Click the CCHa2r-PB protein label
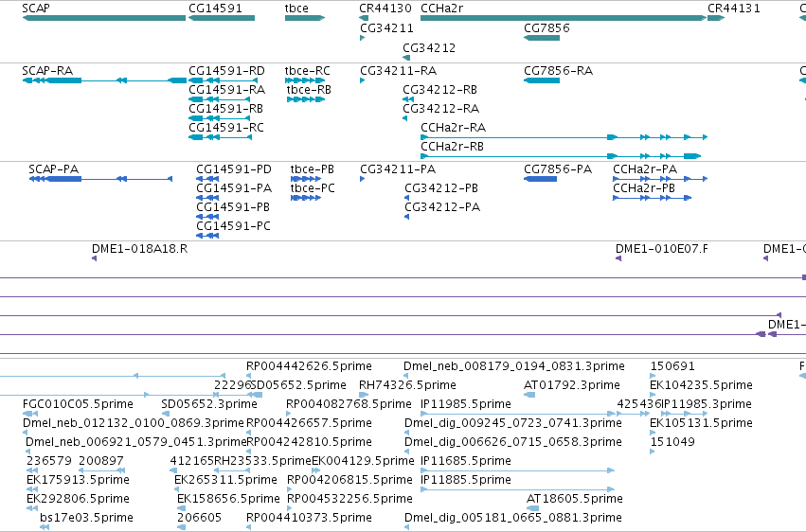 [644, 188]
